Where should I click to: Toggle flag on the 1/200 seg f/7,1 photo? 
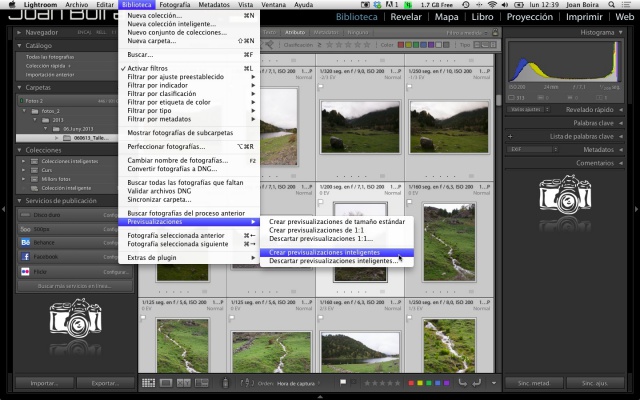pos(321,202)
